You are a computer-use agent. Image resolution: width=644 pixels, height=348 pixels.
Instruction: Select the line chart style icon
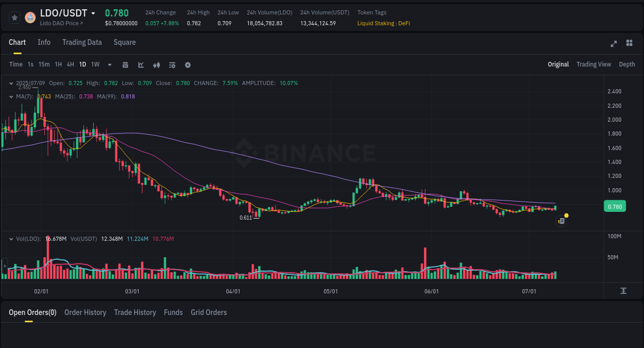point(141,64)
